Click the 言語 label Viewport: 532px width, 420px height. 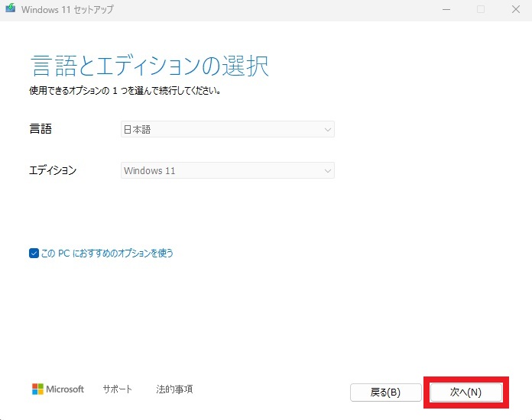(x=41, y=129)
